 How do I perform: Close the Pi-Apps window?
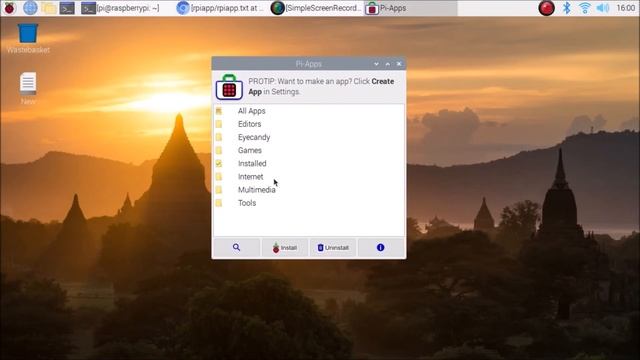pyautogui.click(x=399, y=64)
